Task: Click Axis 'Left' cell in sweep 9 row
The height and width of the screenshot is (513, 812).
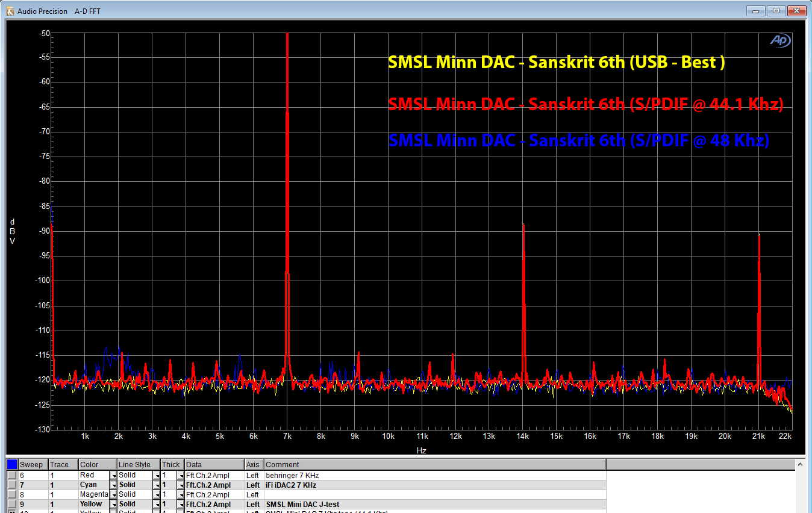Action: click(254, 504)
